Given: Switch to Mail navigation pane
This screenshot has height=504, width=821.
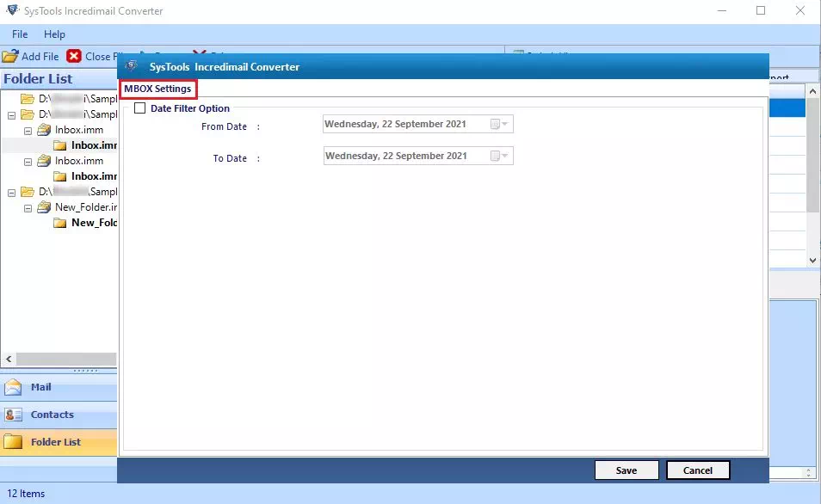Looking at the screenshot, I should pyautogui.click(x=59, y=387).
